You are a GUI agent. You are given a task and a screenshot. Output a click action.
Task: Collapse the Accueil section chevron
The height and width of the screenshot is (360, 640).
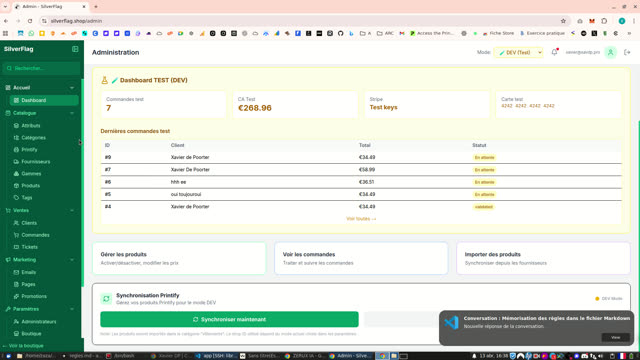(x=72, y=88)
